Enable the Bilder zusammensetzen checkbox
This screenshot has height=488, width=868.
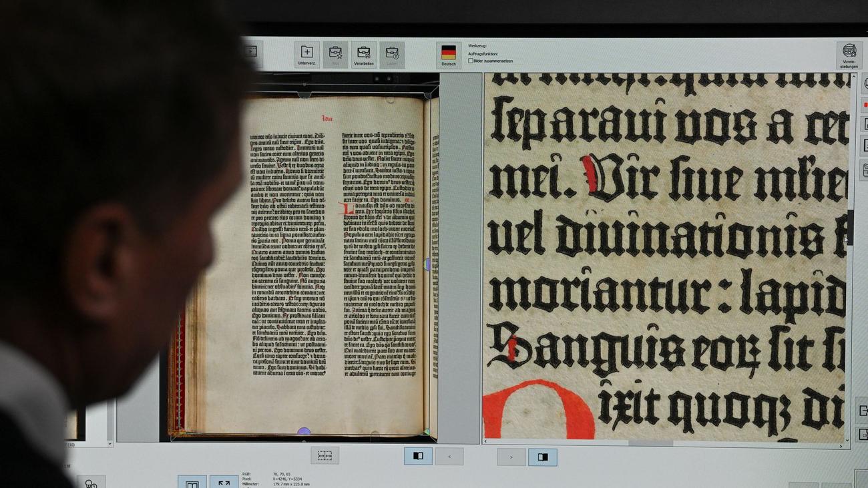click(471, 61)
